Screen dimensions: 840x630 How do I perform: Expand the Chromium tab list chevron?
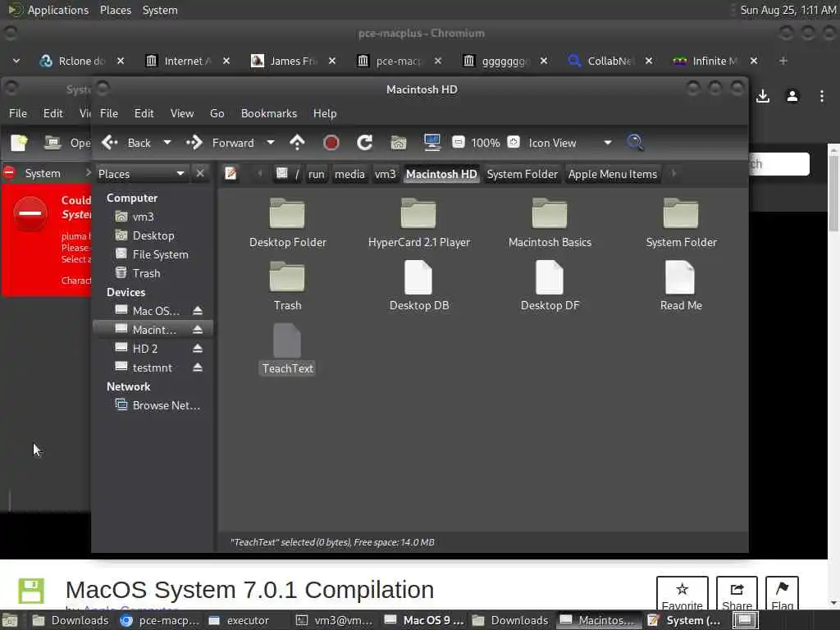(x=16, y=61)
